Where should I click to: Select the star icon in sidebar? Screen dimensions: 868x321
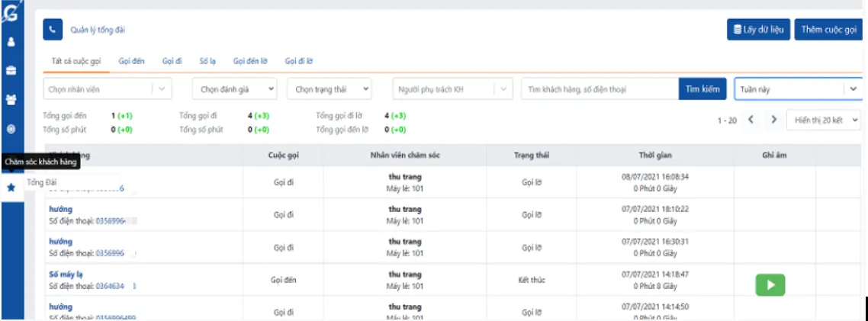click(11, 188)
